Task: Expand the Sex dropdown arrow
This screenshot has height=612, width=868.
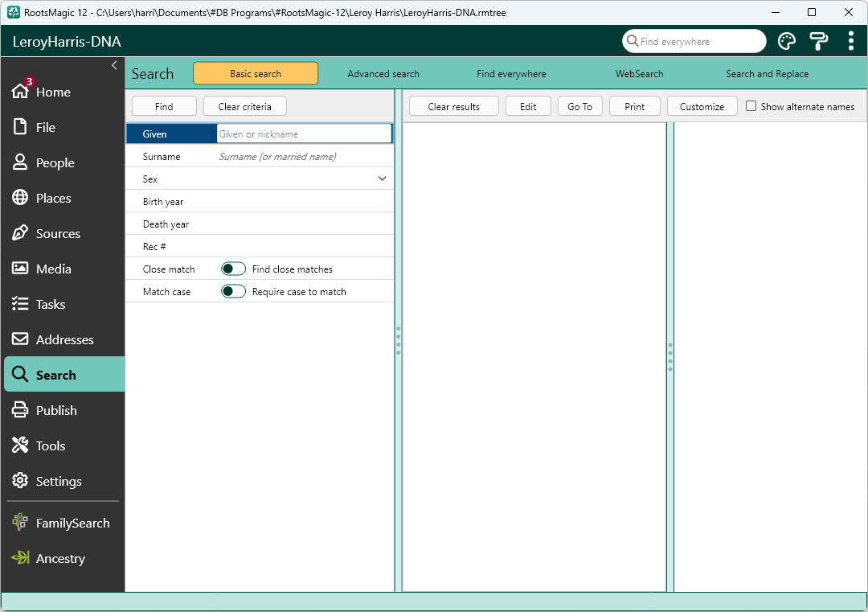Action: tap(382, 179)
